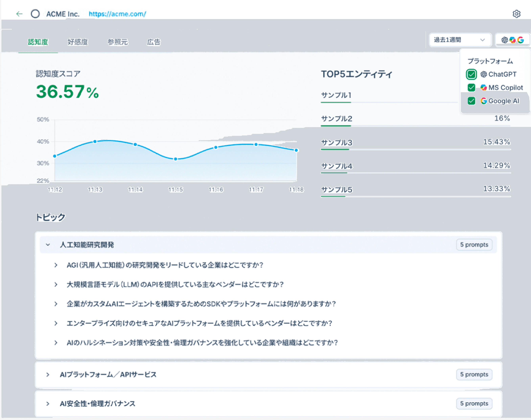Click the 15.43% value

[x=496, y=142]
